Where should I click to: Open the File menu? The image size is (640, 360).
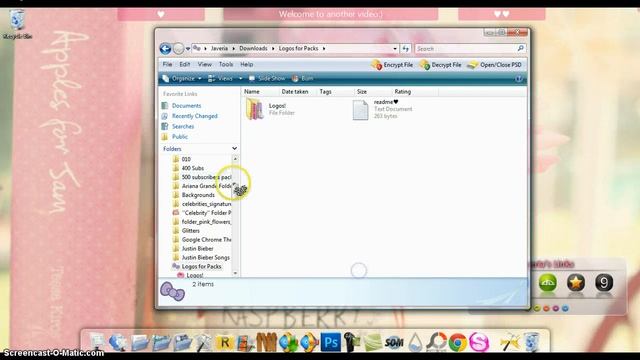[x=167, y=64]
